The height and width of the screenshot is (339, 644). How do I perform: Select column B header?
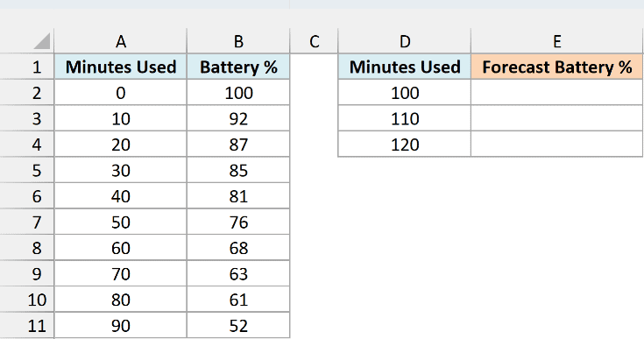coord(238,41)
